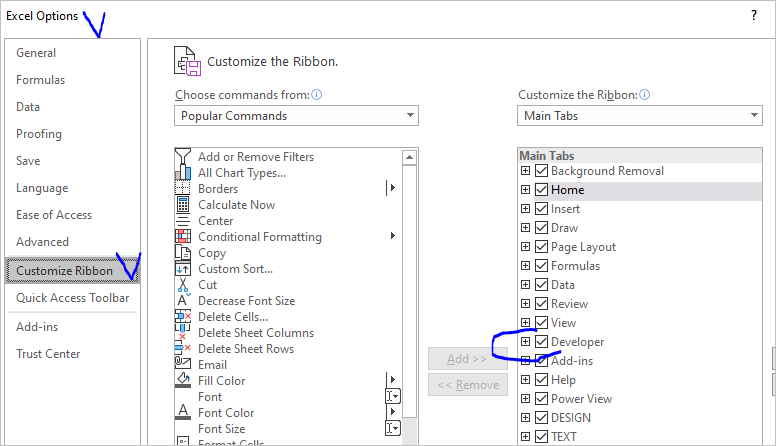Image resolution: width=776 pixels, height=446 pixels.
Task: Click commands list scroll up arrow
Action: [x=409, y=158]
